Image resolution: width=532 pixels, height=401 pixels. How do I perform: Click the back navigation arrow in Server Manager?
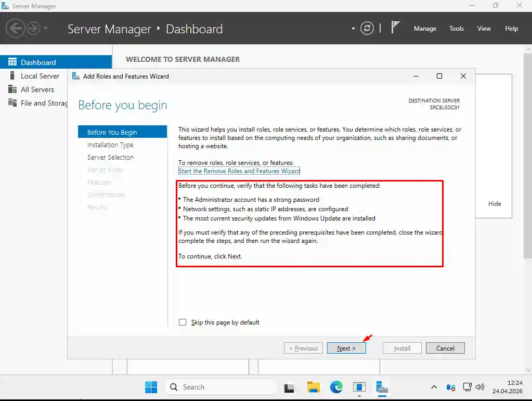15,28
